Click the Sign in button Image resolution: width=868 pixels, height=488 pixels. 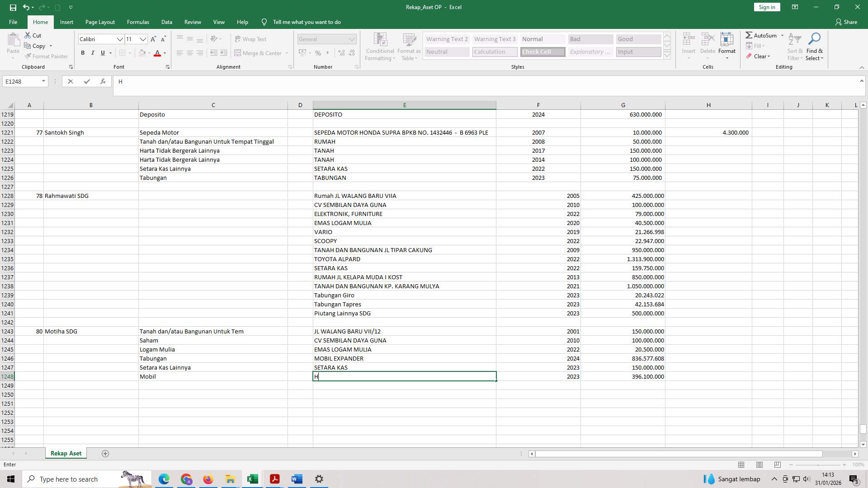tap(766, 7)
